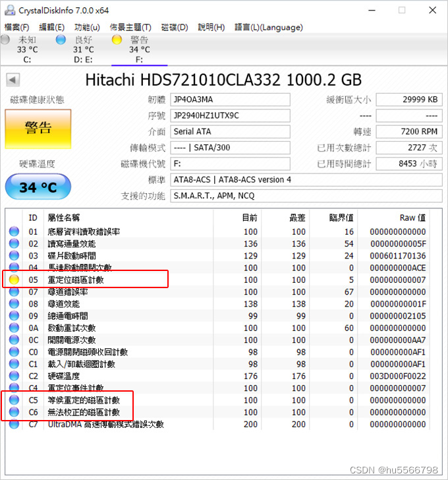This screenshot has height=480, width=448.
Task: Click the blue status icon of attribute 0C
Action: (14, 340)
